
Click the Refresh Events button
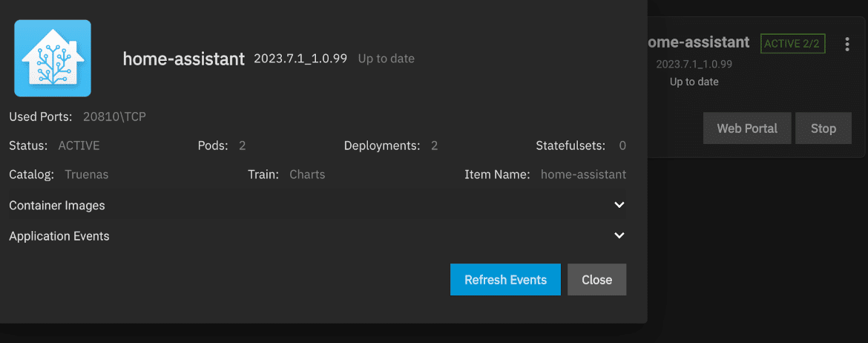[505, 279]
